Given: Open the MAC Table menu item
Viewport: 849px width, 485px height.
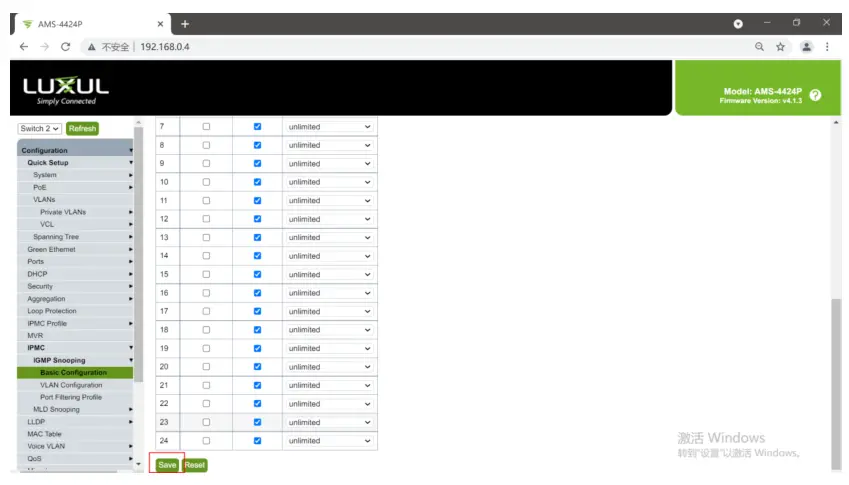Looking at the screenshot, I should tap(75, 434).
